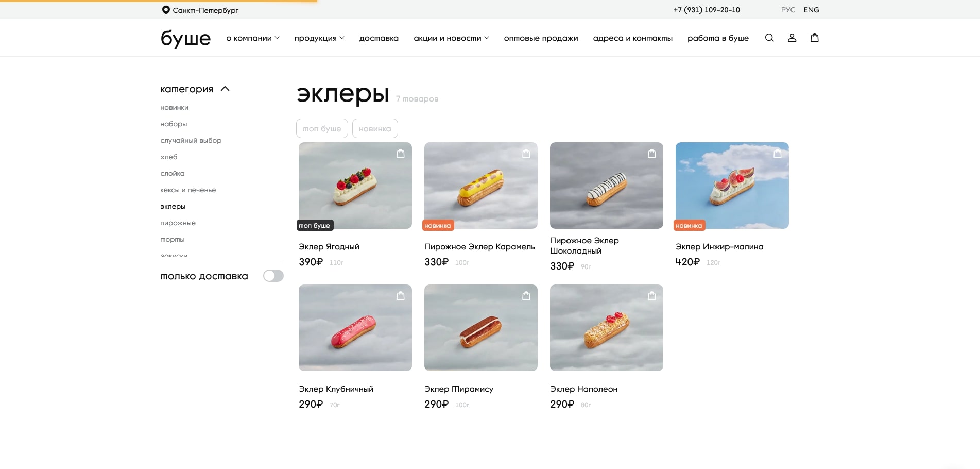Screen dimensions: 980x469
Task: Switch language to ENG
Action: [812, 10]
